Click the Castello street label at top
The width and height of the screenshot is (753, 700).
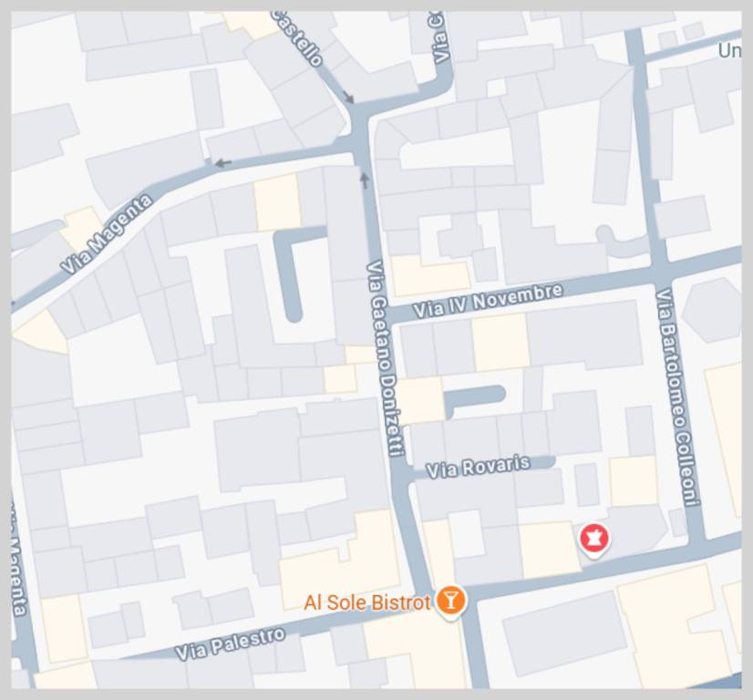pyautogui.click(x=297, y=37)
